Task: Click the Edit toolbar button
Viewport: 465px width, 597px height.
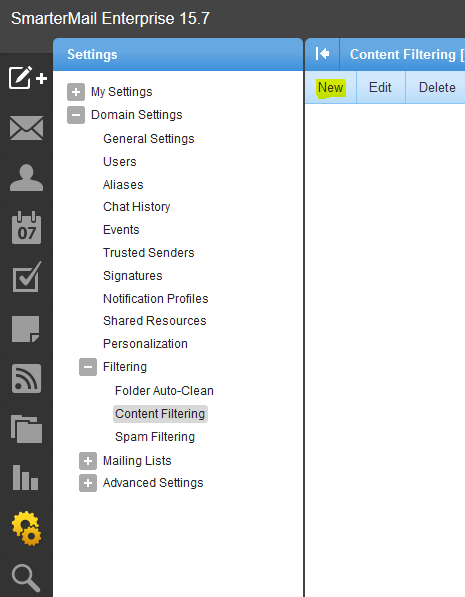Action: tap(380, 88)
